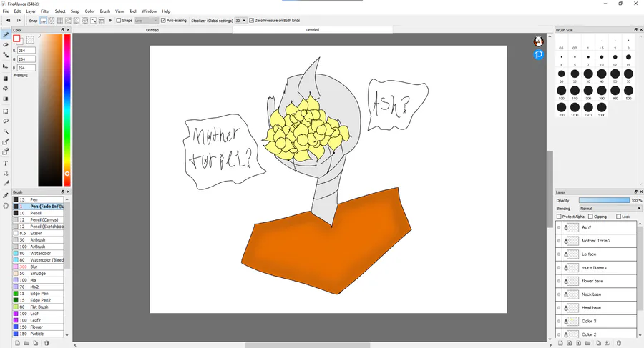The width and height of the screenshot is (644, 348).
Task: Select the Brush (pen) tool
Action: point(6,35)
